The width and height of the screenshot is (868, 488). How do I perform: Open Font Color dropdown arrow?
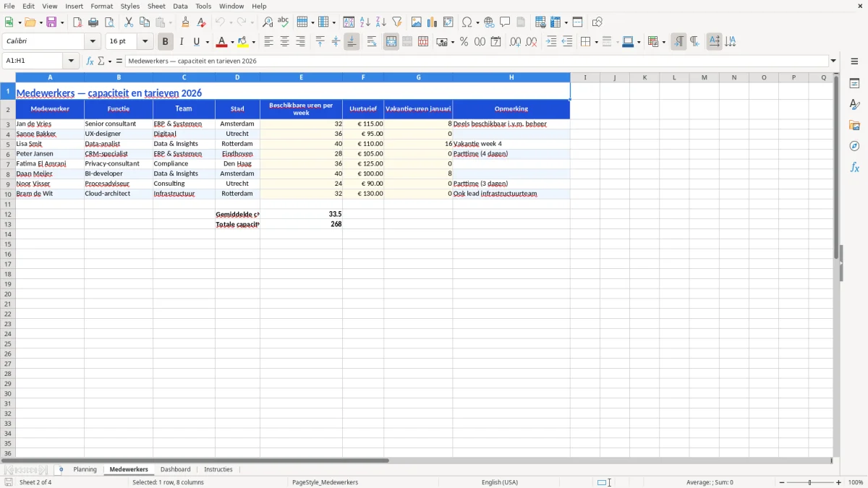tap(231, 42)
